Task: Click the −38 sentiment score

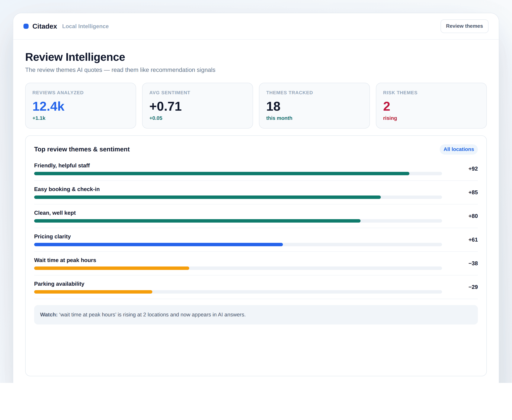Action: click(473, 264)
